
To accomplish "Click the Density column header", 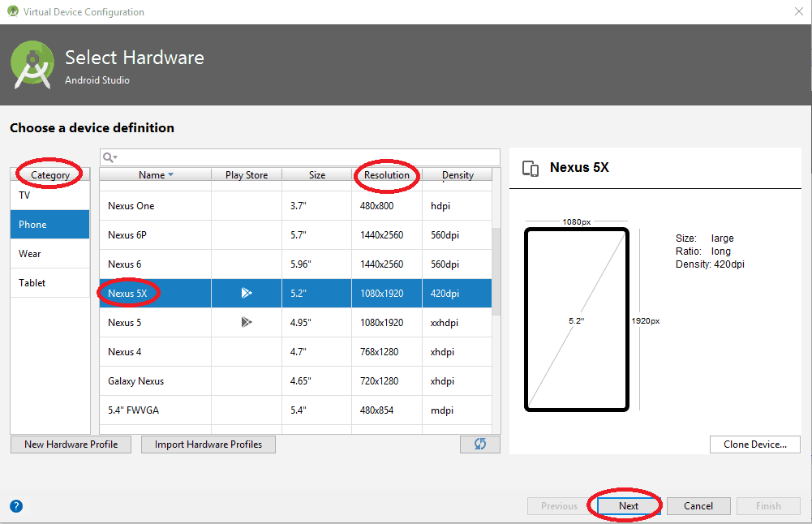I will click(458, 175).
